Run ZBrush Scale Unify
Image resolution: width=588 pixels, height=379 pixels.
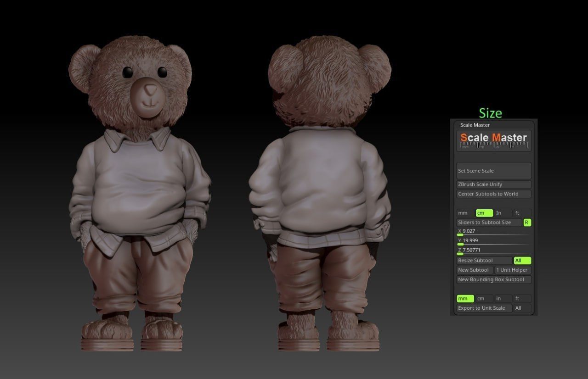pos(494,184)
